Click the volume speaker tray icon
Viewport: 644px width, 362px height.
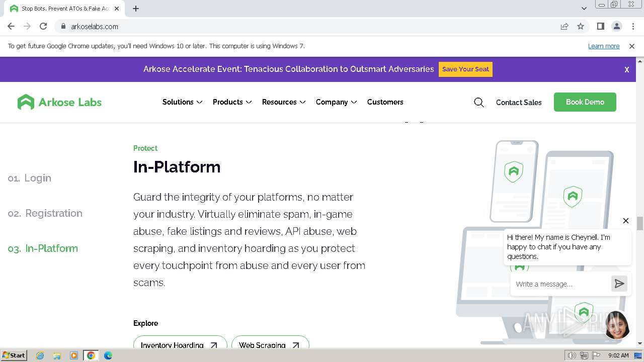572,355
